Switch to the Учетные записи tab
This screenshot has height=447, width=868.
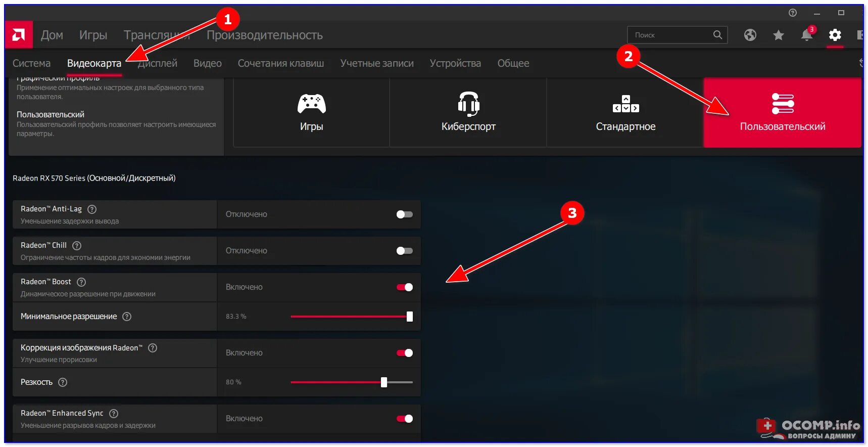click(377, 63)
